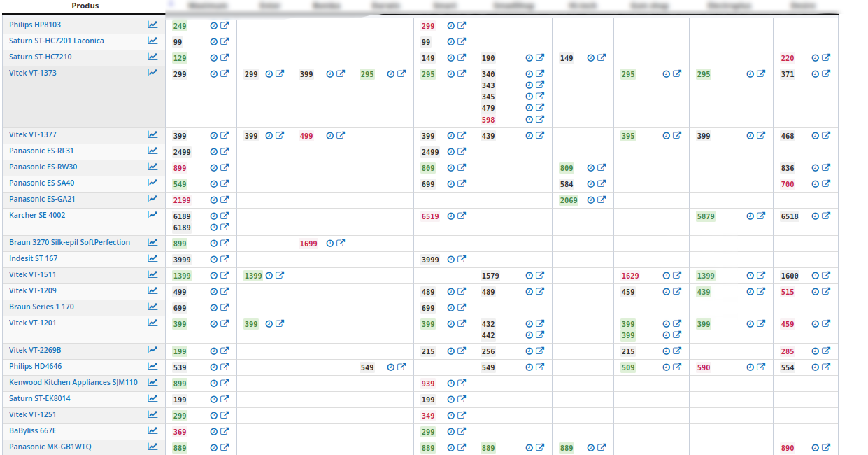Select the 2199 price for Panasonic ES-GA21
Viewport: 868px width, 455px height.
(182, 200)
